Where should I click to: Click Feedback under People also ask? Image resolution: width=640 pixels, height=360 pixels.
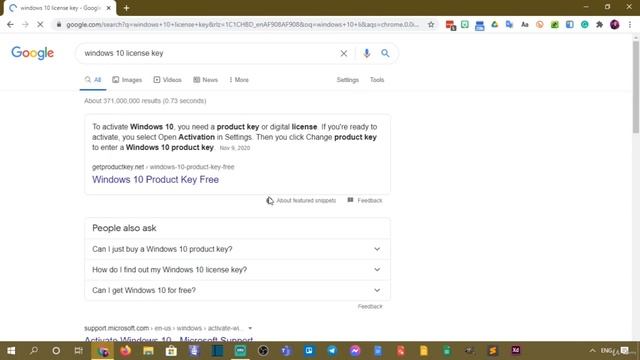[x=370, y=307]
